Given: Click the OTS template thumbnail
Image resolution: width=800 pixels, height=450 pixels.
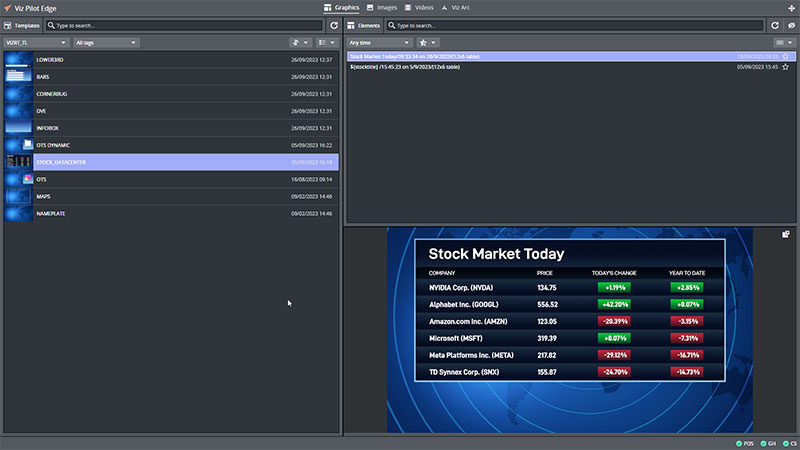Looking at the screenshot, I should tap(18, 180).
